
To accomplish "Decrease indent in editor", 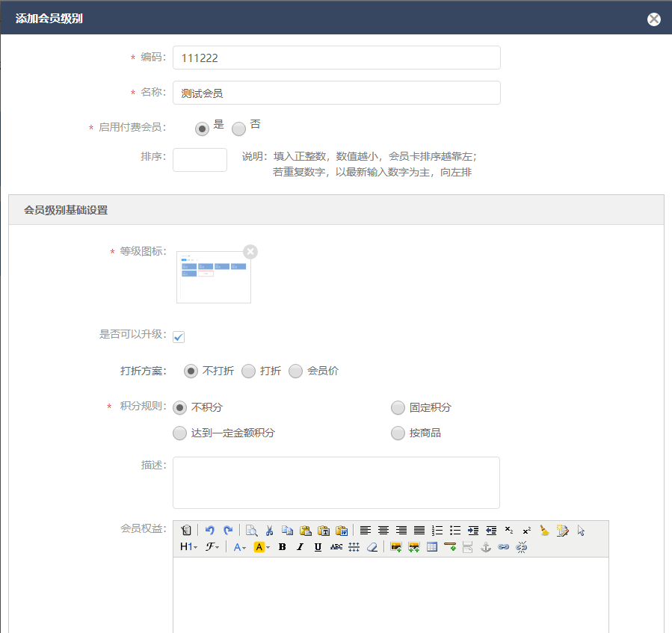I will point(491,531).
